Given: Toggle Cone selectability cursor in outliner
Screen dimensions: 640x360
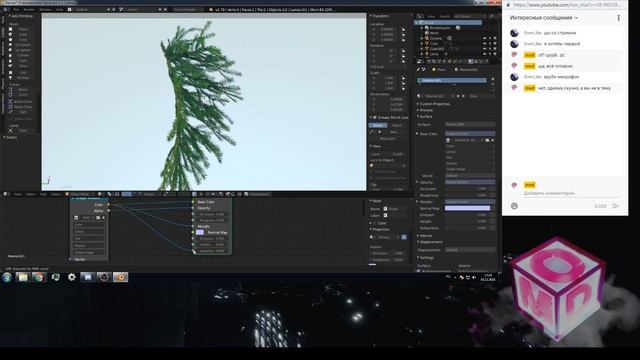Looking at the screenshot, I should 490,43.
